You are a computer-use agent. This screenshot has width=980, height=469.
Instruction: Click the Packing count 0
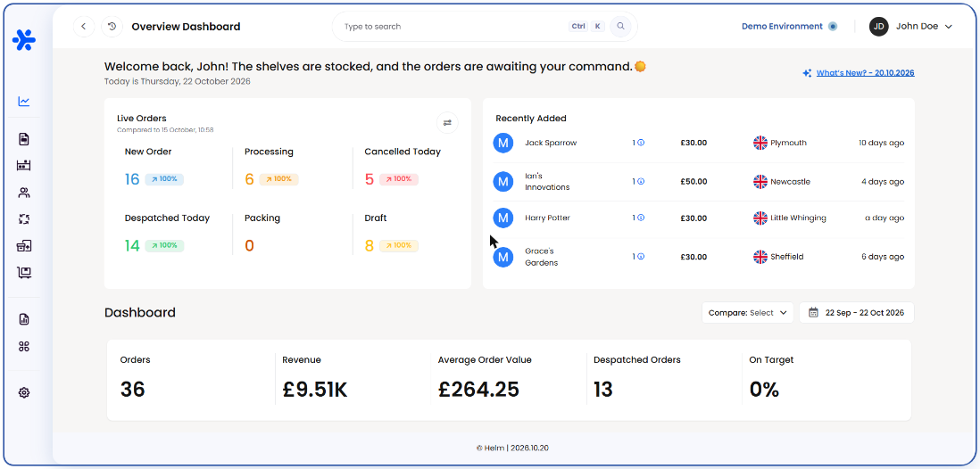tap(249, 246)
